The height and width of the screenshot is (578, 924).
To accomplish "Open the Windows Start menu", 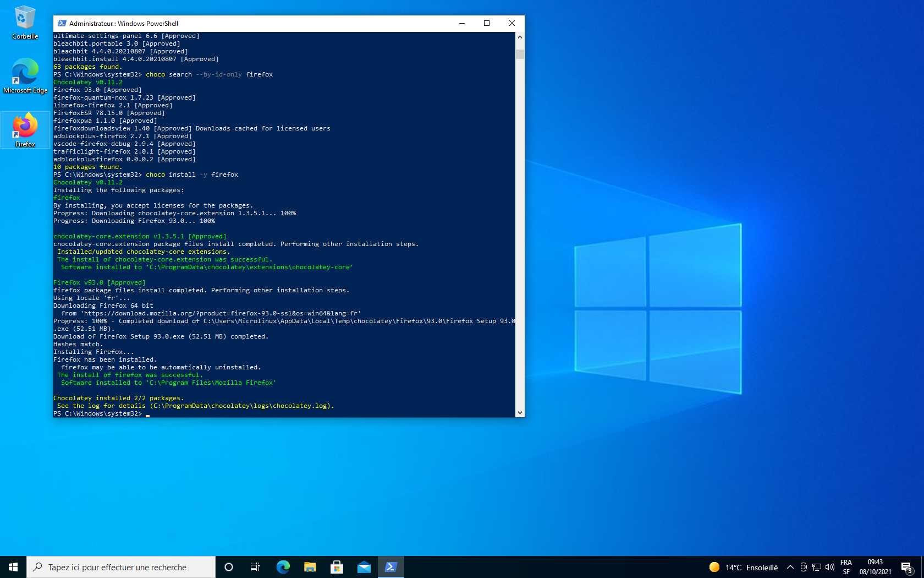I will click(13, 567).
